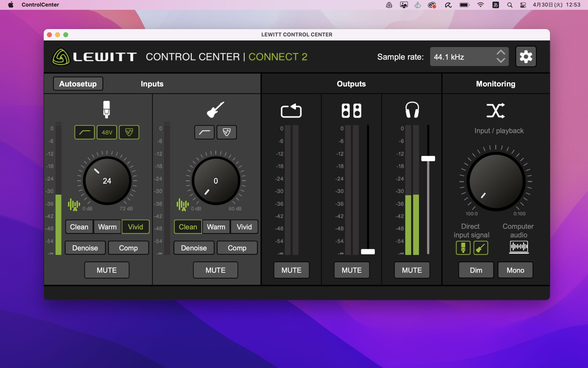Toggle clipguard shield on guitar input
Image resolution: width=588 pixels, height=368 pixels.
click(226, 132)
